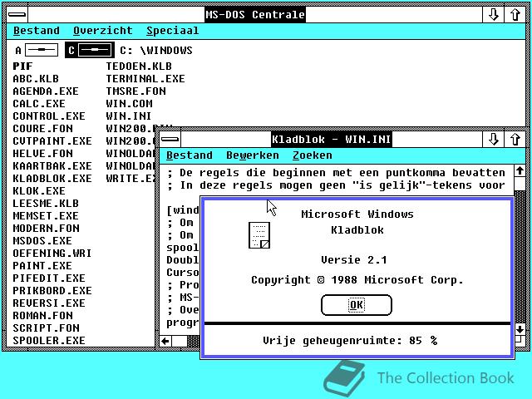This screenshot has height=399, width=532.
Task: Select the PIF directory entry
Action: pos(22,66)
